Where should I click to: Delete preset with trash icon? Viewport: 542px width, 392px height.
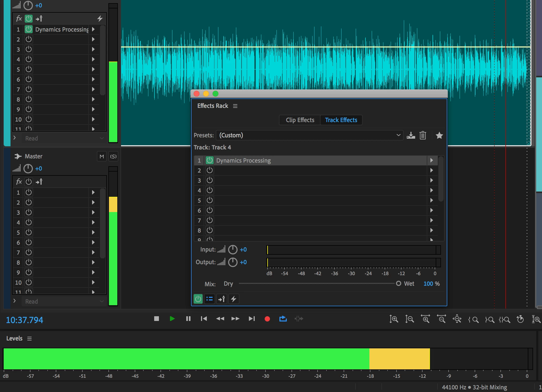point(423,135)
